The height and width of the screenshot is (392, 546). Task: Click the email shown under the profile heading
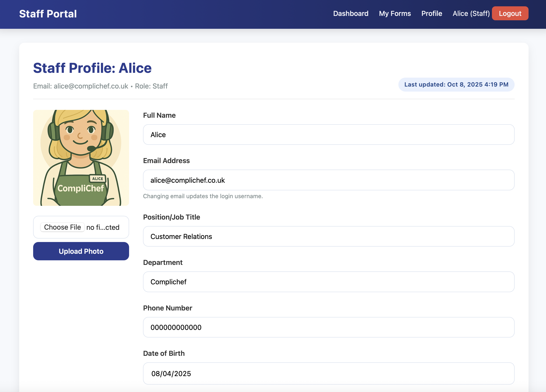tap(90, 86)
